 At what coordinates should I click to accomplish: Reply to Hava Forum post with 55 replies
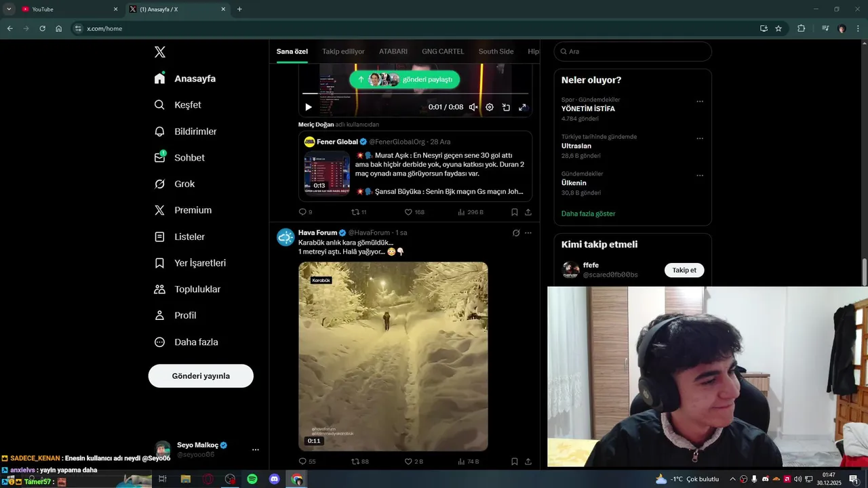pos(307,462)
